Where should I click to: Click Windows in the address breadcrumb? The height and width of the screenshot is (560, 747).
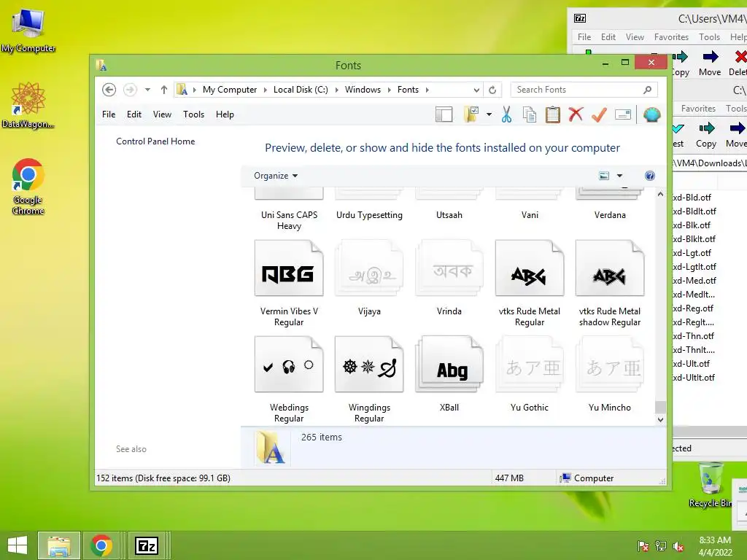(x=363, y=90)
